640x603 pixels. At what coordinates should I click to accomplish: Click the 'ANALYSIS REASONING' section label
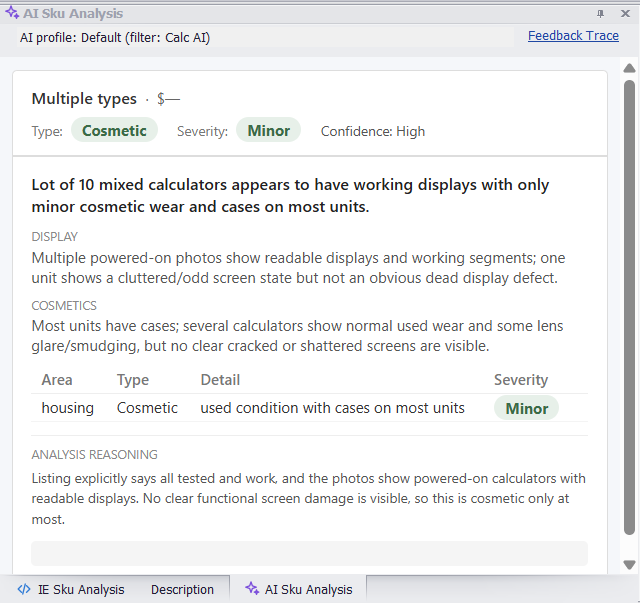point(94,454)
